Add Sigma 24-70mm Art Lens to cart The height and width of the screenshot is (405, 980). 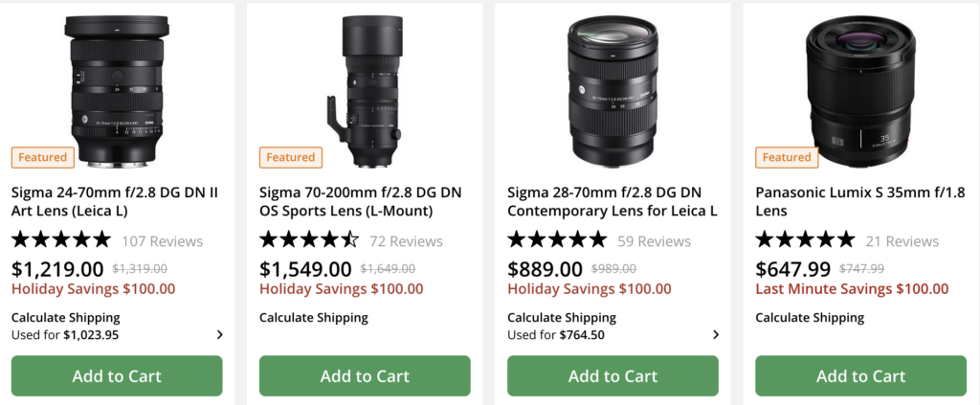tap(117, 376)
